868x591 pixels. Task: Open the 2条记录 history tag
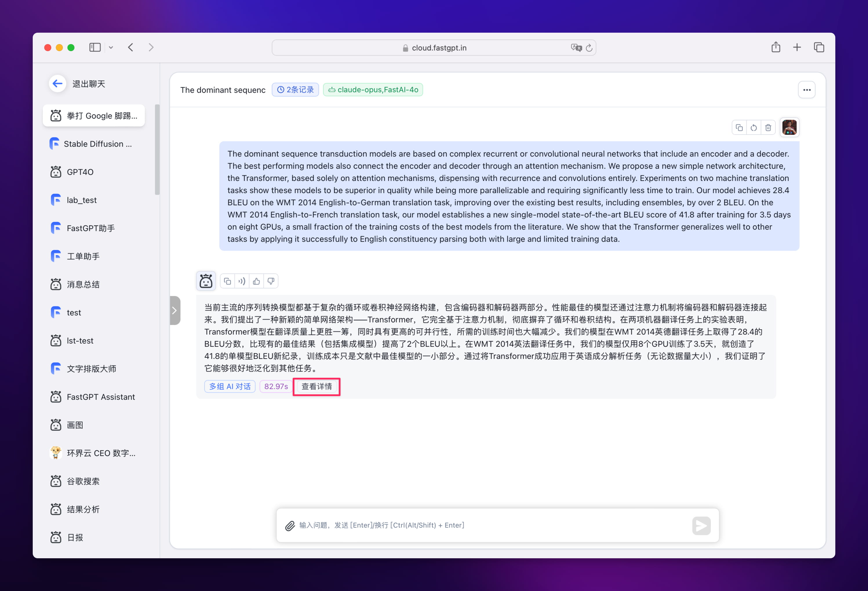pos(295,90)
